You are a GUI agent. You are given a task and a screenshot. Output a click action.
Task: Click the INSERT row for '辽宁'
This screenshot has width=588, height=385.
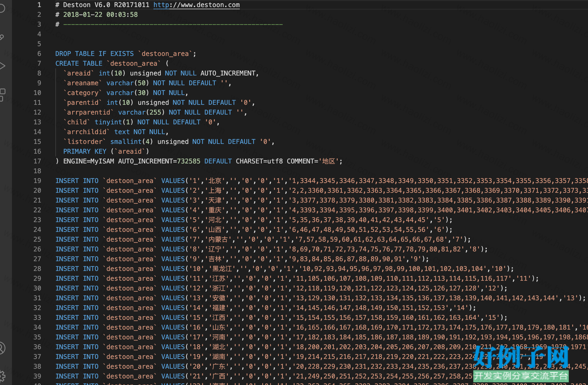coord(272,249)
